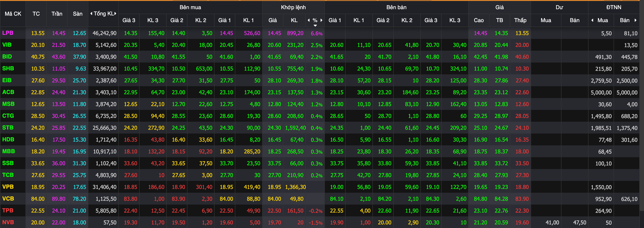The width and height of the screenshot is (644, 228).
Task: Click left arrow before Tổng KL header
Action: [91, 13]
